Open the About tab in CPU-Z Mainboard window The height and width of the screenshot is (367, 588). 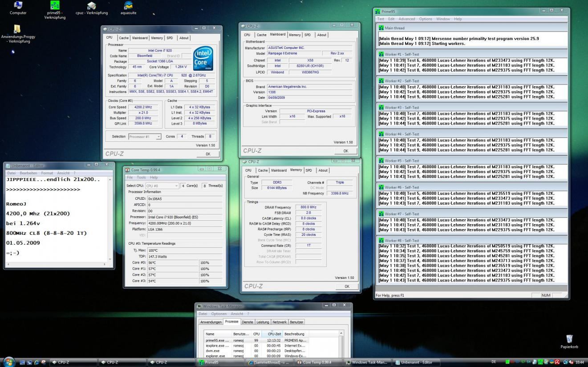coord(321,35)
